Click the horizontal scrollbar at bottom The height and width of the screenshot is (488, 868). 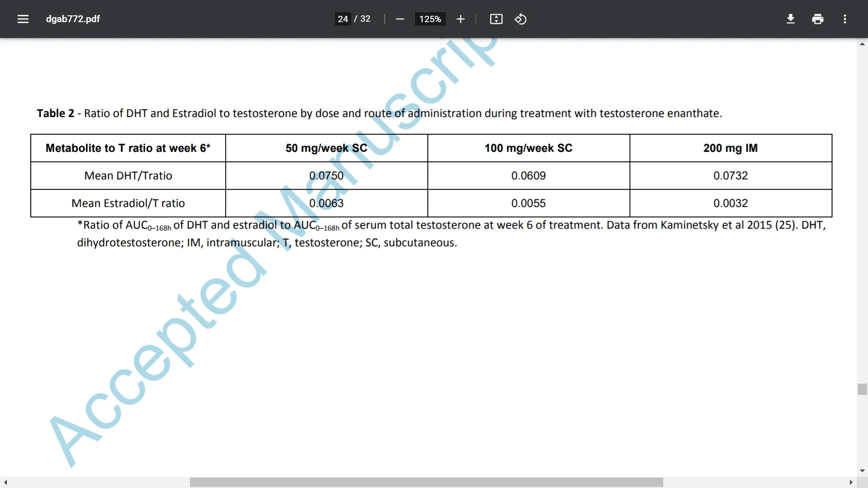tap(427, 482)
